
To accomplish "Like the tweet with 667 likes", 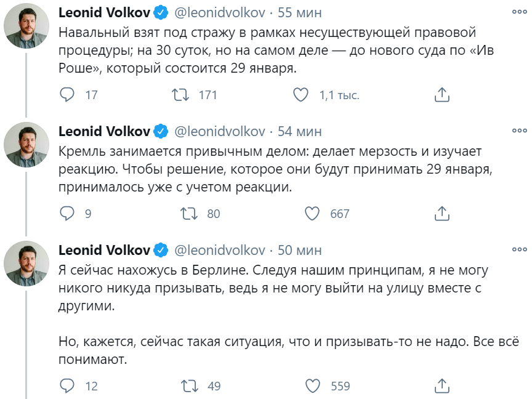I will (313, 214).
